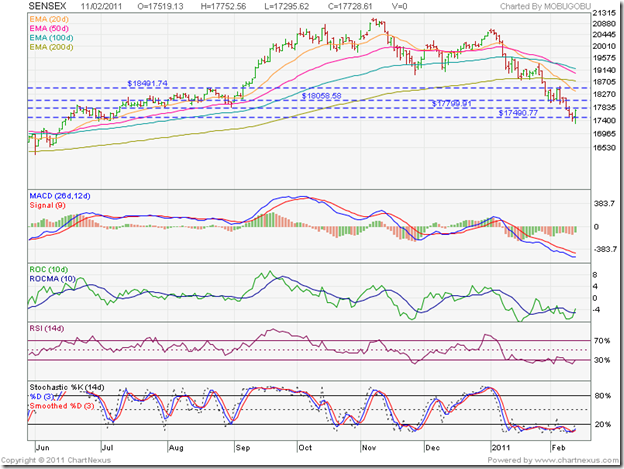The image size is (624, 469).
Task: Click the price axis value 17400
Action: tap(604, 120)
